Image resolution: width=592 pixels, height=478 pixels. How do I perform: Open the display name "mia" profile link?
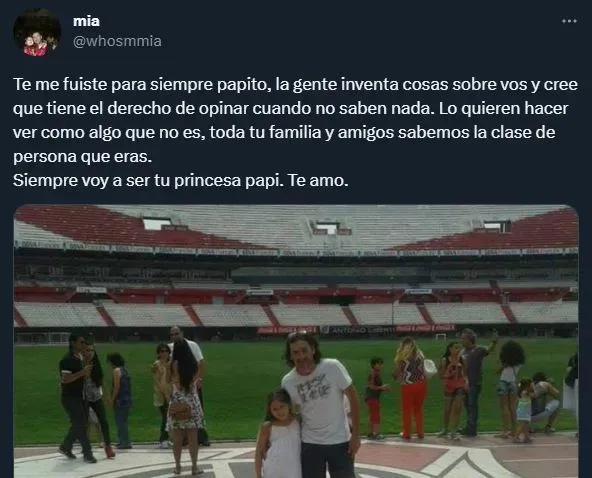tap(86, 21)
